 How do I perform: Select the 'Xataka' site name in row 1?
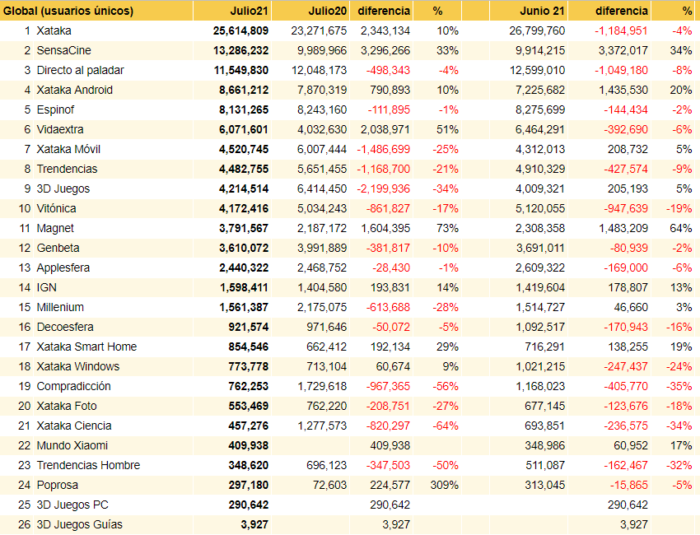[x=54, y=31]
